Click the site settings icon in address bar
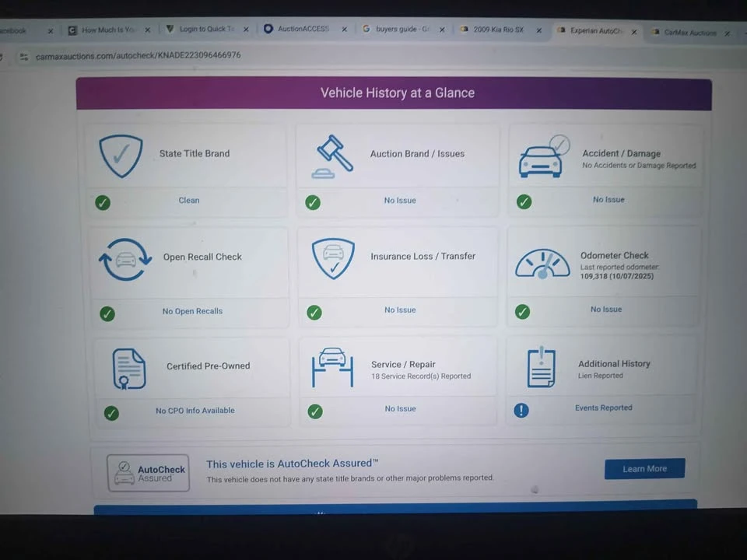747x560 pixels. point(24,57)
